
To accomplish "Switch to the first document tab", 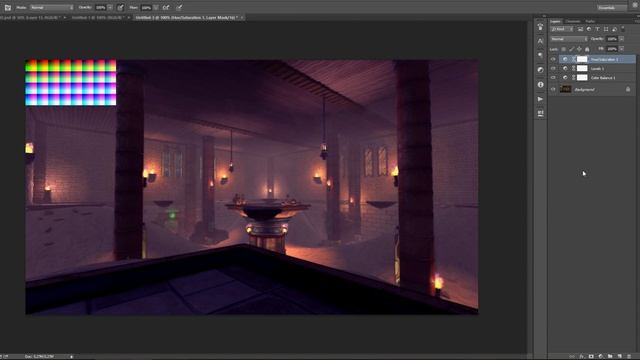I will (x=31, y=18).
